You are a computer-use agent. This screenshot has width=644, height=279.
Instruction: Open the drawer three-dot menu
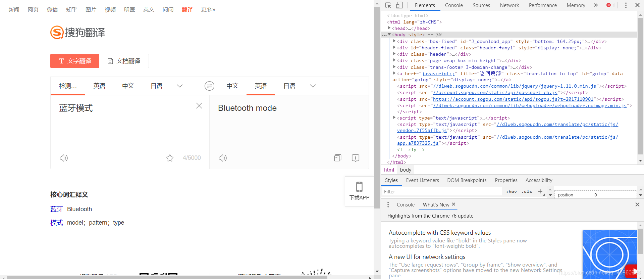point(388,204)
